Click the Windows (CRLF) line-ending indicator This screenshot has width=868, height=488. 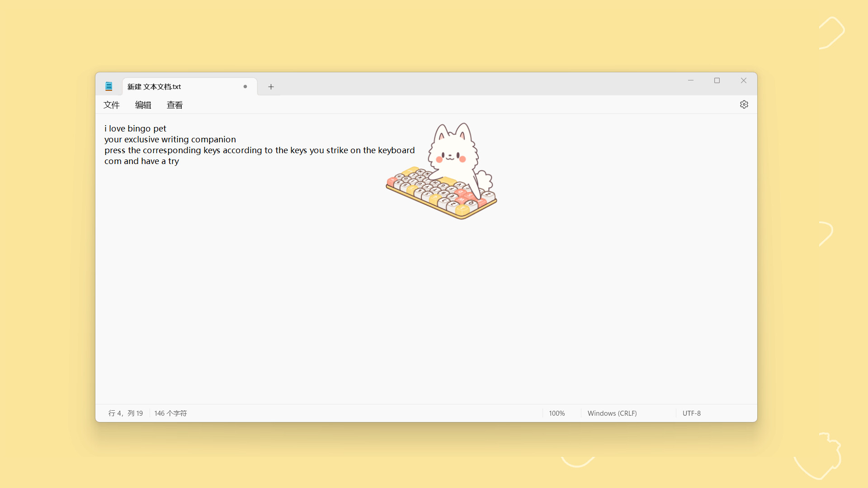612,413
